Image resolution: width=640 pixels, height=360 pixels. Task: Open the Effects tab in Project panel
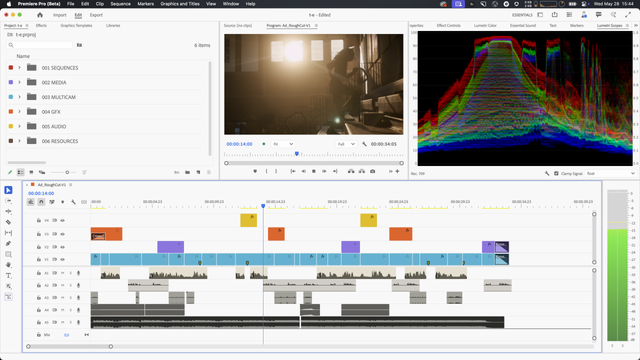click(x=41, y=25)
